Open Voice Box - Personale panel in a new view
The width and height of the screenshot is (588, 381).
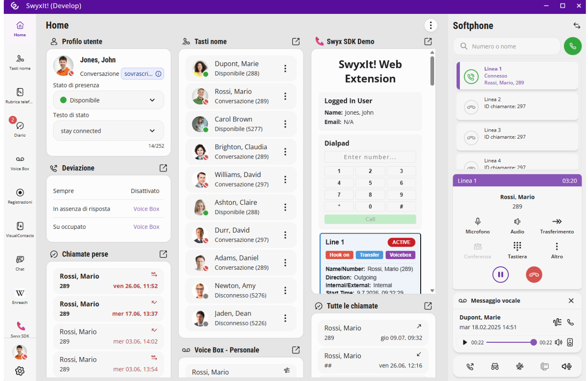[296, 350]
